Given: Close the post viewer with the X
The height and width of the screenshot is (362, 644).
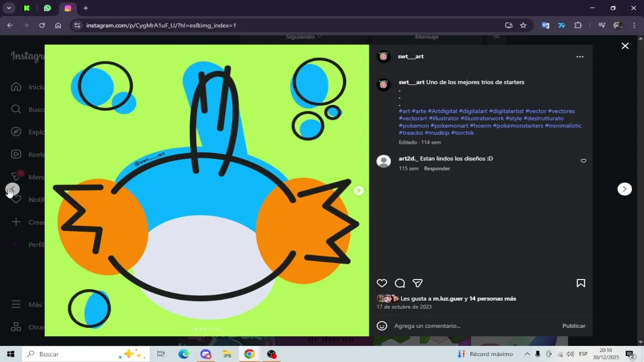Looking at the screenshot, I should click(625, 46).
